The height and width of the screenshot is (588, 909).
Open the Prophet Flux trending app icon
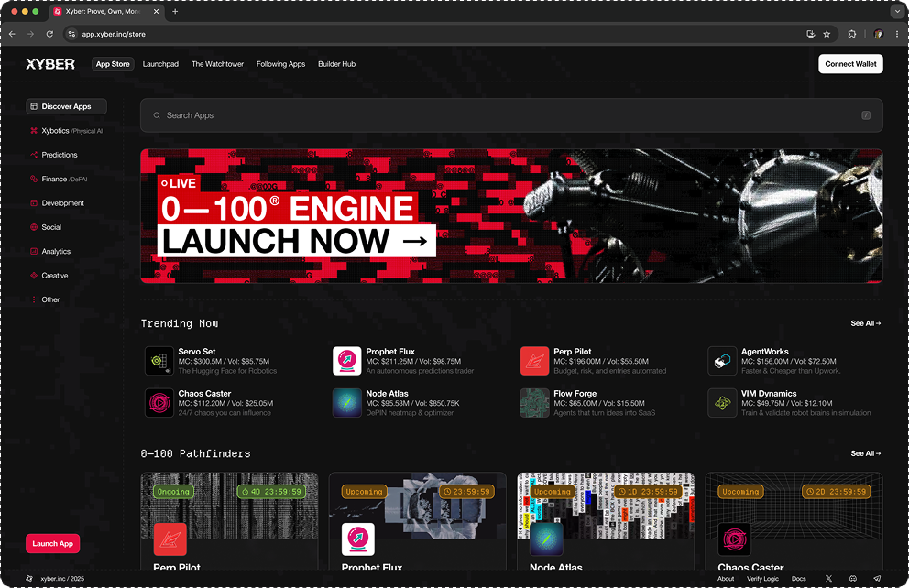tap(346, 361)
